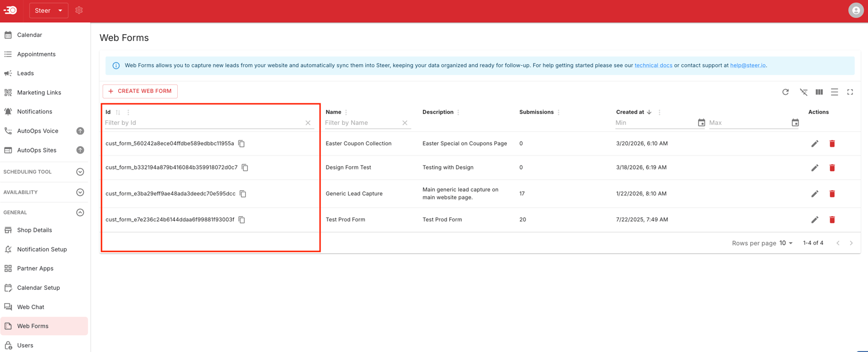Open Min date calendar picker
Image resolution: width=868 pixels, height=352 pixels.
(701, 123)
